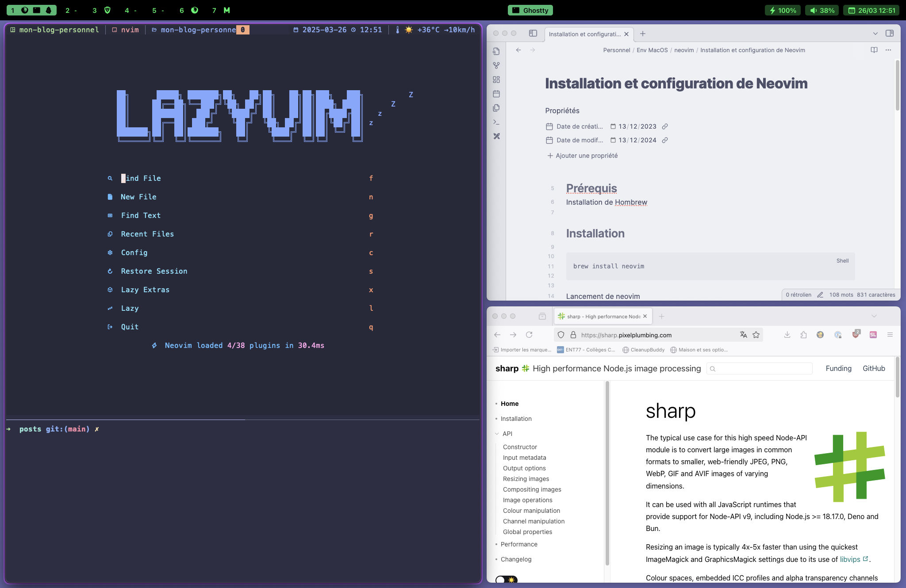Open Obsidian tab list dropdown chevron
906x588 pixels.
click(x=875, y=34)
